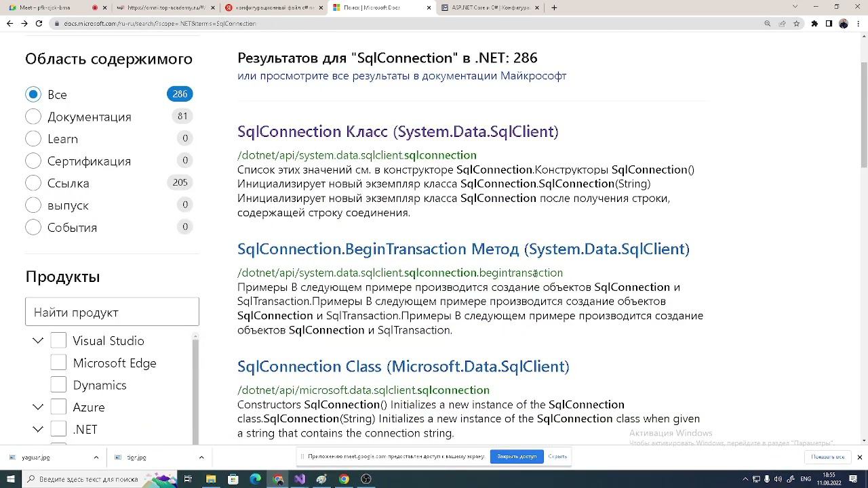Focus the 'Найти продукт' search field
The width and height of the screenshot is (868, 488).
112,312
